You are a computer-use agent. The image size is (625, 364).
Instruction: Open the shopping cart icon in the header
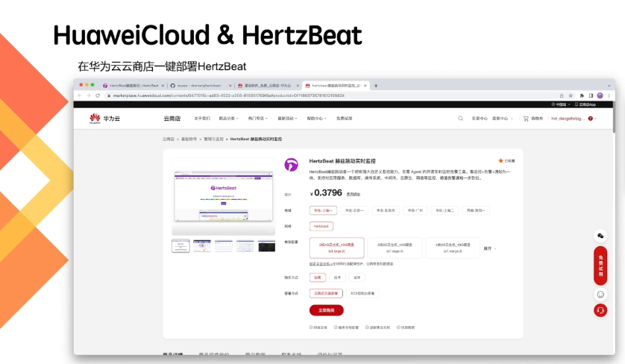coord(526,119)
